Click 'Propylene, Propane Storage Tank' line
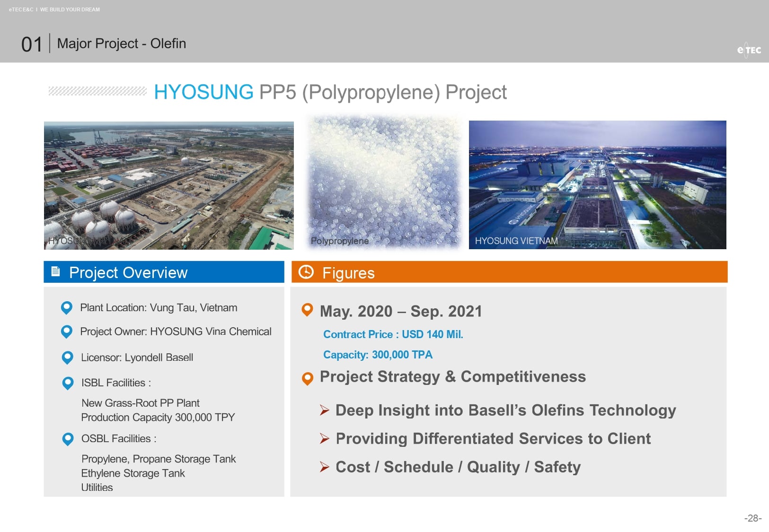 (159, 459)
